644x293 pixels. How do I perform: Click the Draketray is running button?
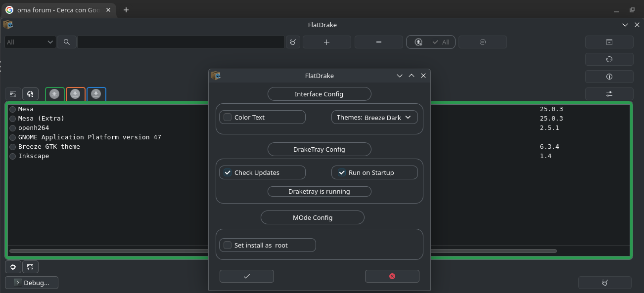click(x=319, y=191)
